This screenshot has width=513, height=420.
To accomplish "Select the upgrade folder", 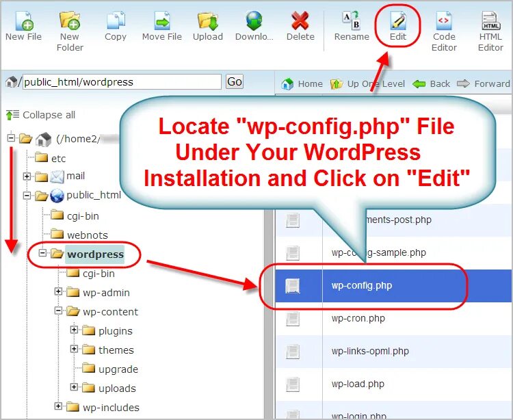I will click(x=118, y=369).
